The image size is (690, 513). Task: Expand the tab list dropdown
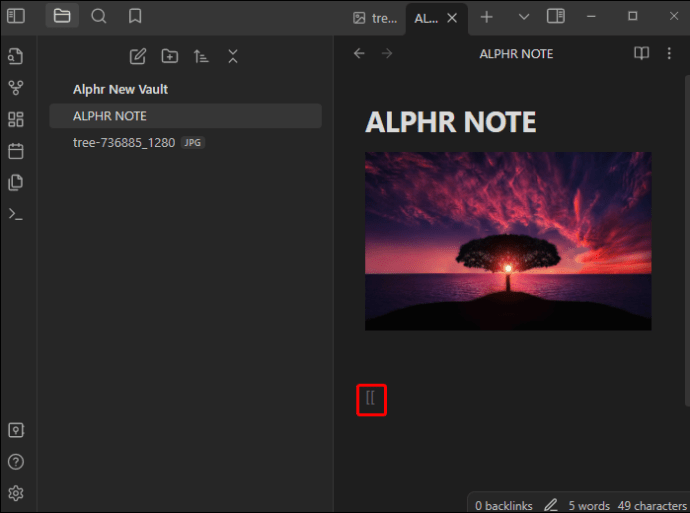[x=524, y=17]
